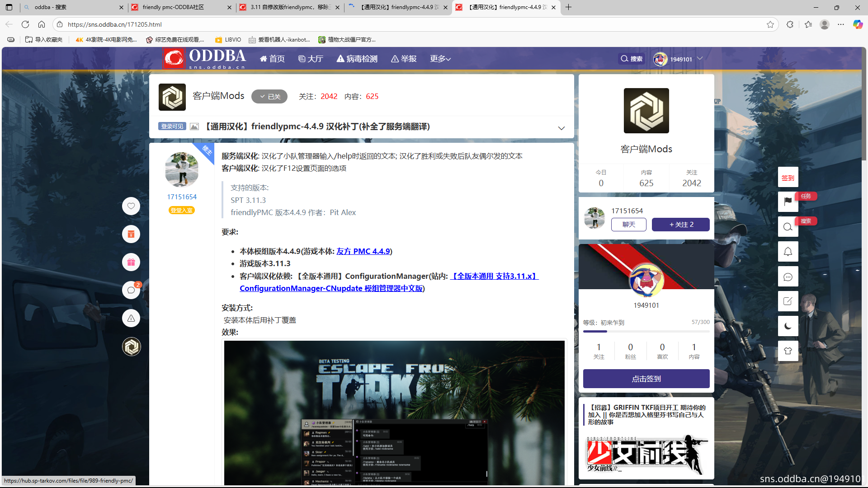The width and height of the screenshot is (868, 488).
Task: Click the 签到 check-in tile on the right toolbar
Action: (788, 178)
